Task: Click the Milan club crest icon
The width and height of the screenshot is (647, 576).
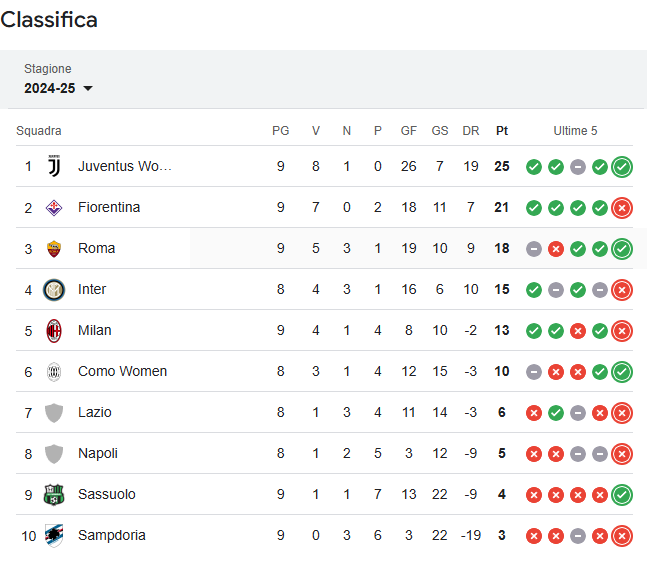Action: click(x=54, y=331)
